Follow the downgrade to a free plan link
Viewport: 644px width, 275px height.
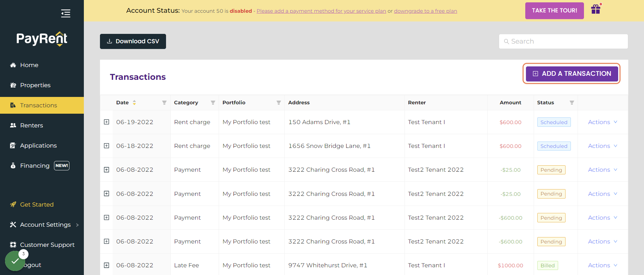[x=426, y=11]
